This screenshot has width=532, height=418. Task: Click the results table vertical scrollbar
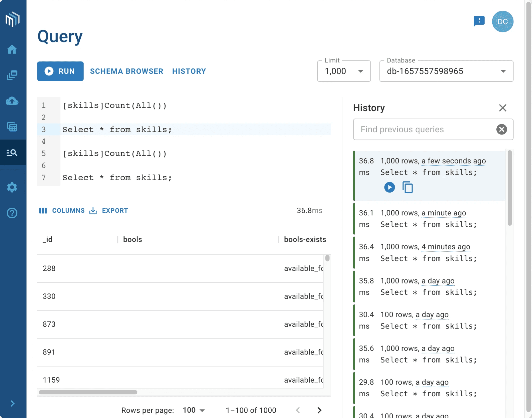tap(327, 258)
